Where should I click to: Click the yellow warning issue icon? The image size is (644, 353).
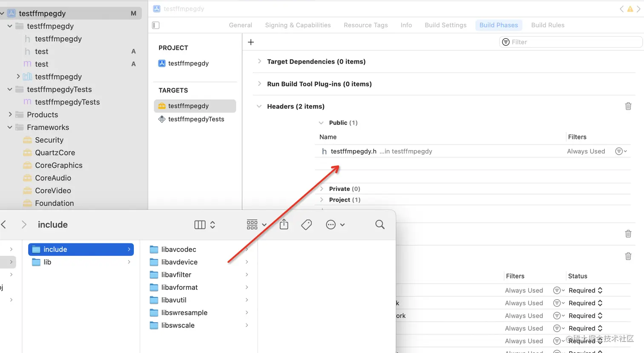(630, 9)
